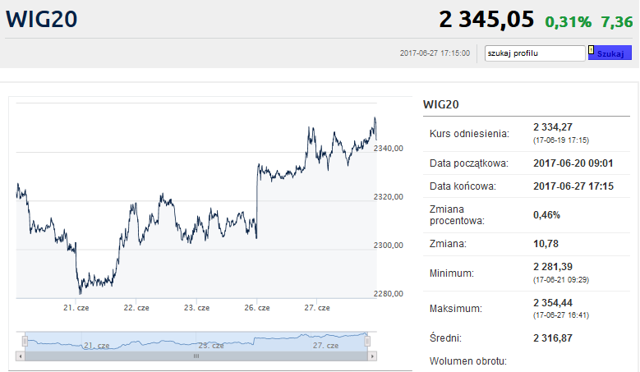Viewport: 640px width, 372px height.
Task: Click the '23. cze' chart axis label
Action: point(197,308)
